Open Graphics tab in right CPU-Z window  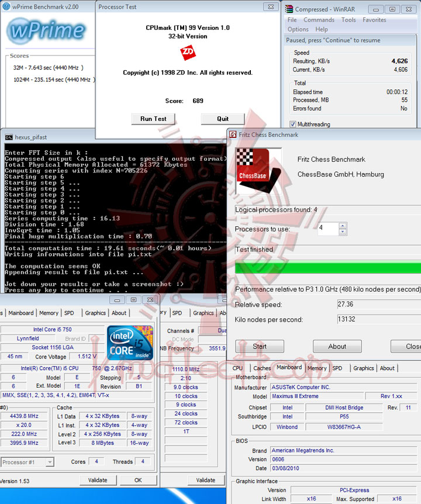tap(364, 368)
